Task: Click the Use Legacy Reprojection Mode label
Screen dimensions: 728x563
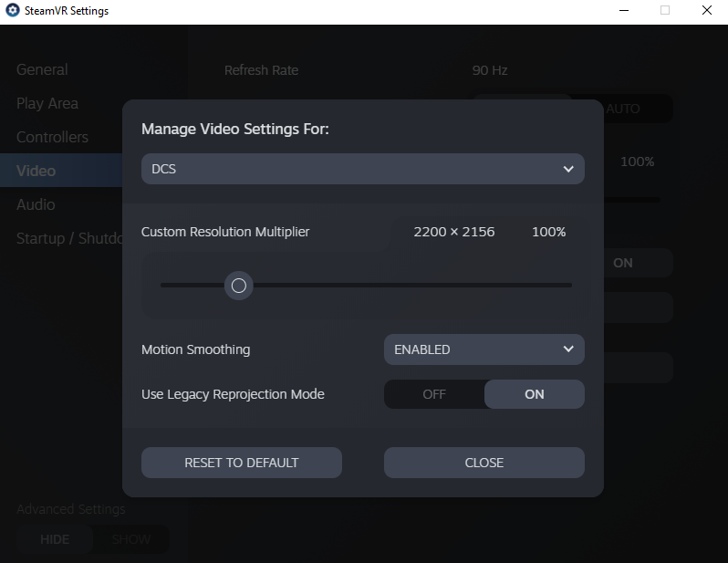Action: 233,394
